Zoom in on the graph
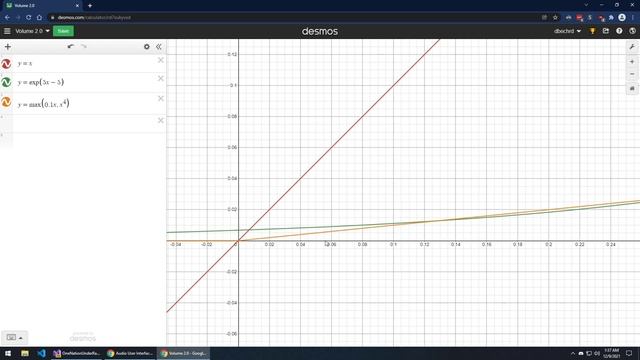 [x=632, y=62]
